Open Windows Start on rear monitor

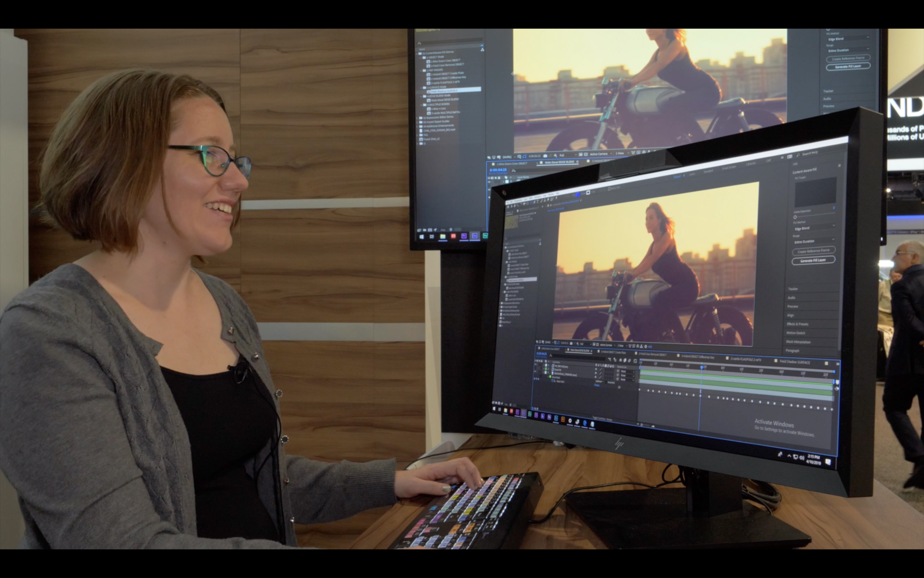(422, 237)
